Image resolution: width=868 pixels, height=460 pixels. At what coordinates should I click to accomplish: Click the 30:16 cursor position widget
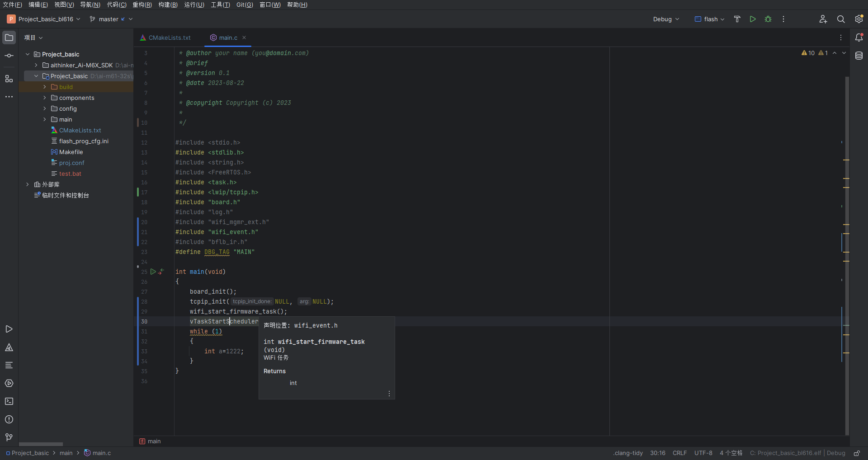[657, 453]
